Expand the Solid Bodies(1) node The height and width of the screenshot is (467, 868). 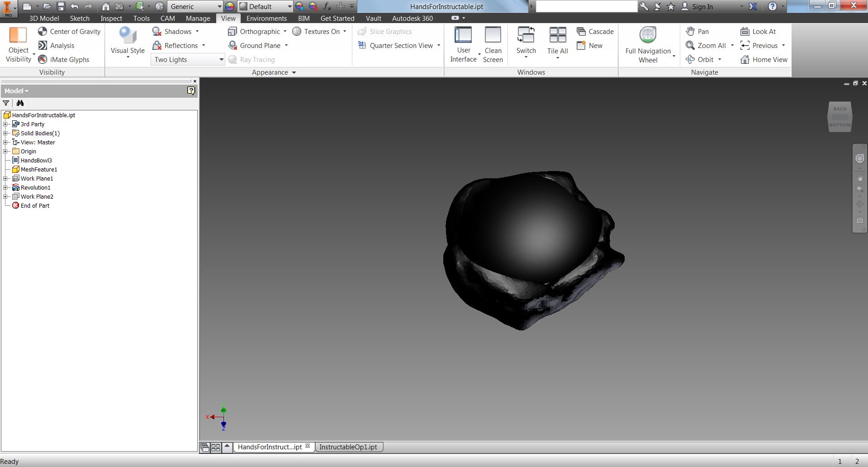(5, 133)
